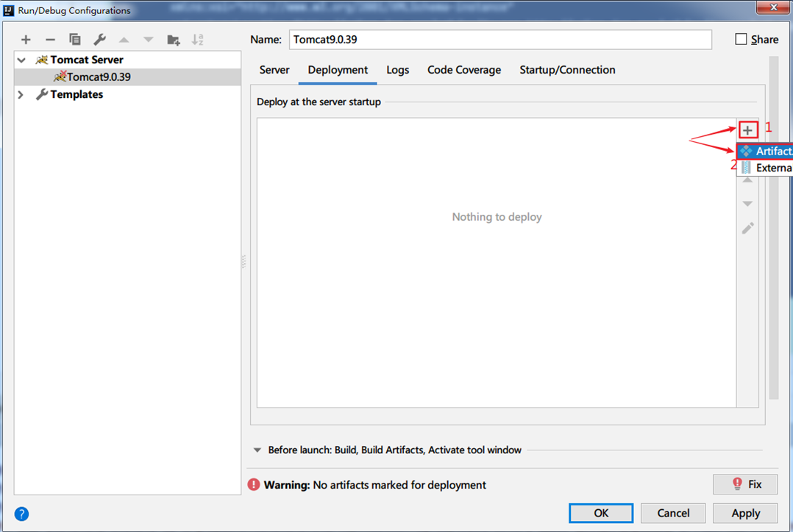Open the help question mark
The width and height of the screenshot is (793, 532).
pyautogui.click(x=21, y=514)
